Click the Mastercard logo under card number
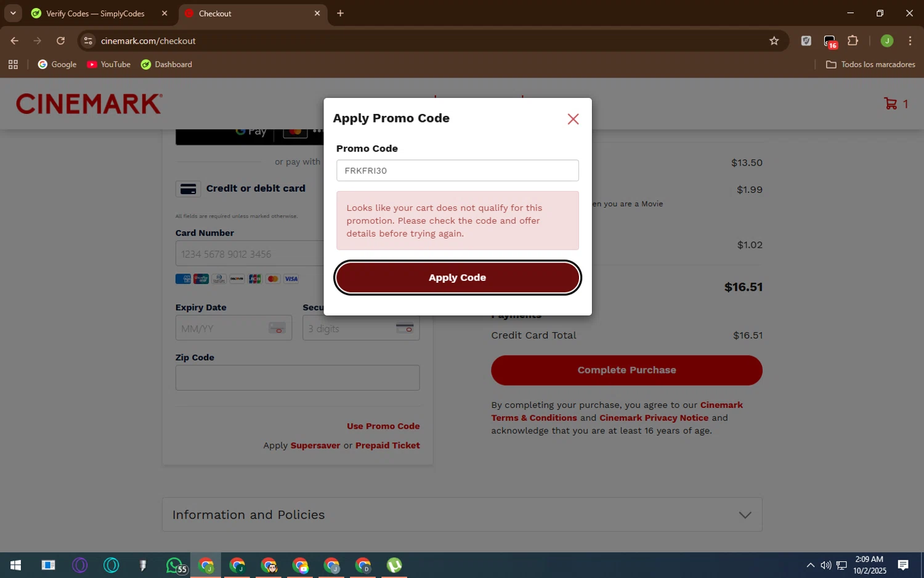The image size is (924, 578). point(274,279)
